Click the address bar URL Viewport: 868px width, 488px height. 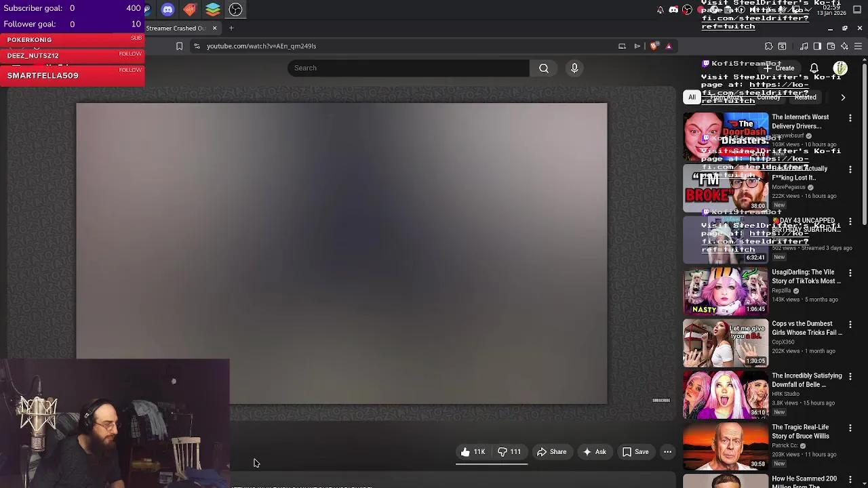click(x=261, y=46)
